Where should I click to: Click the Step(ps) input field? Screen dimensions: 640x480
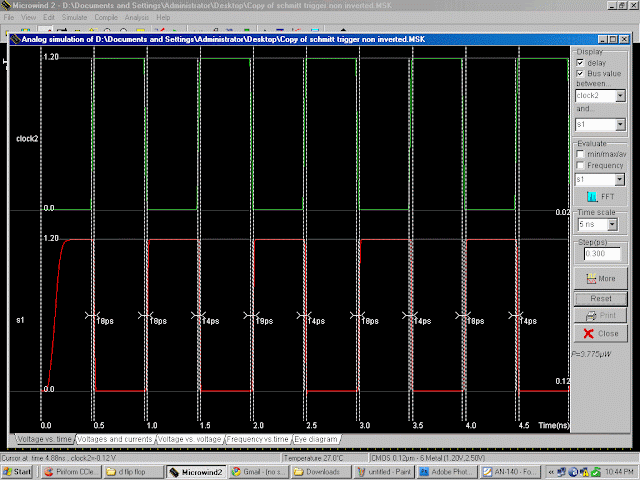coord(602,254)
